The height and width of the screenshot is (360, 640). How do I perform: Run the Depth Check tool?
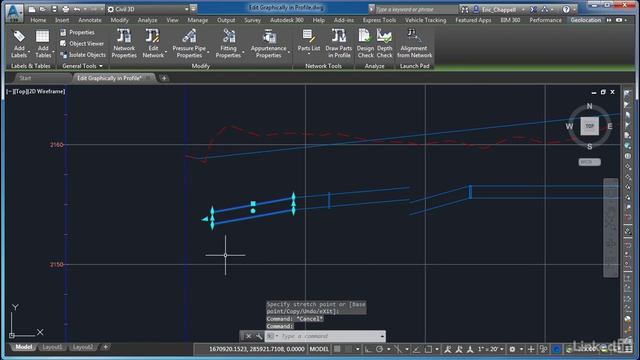point(384,44)
